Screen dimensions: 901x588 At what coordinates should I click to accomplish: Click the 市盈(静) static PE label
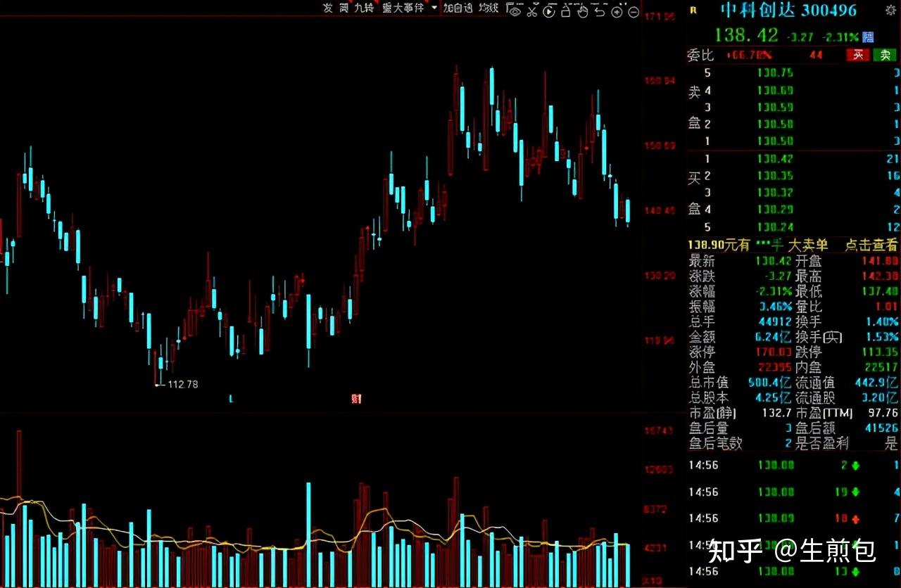[713, 413]
